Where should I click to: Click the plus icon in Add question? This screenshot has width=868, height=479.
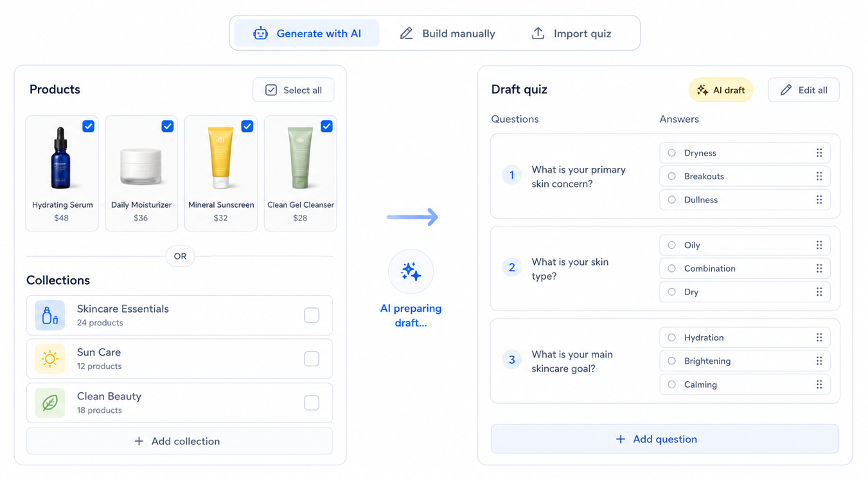tap(621, 439)
